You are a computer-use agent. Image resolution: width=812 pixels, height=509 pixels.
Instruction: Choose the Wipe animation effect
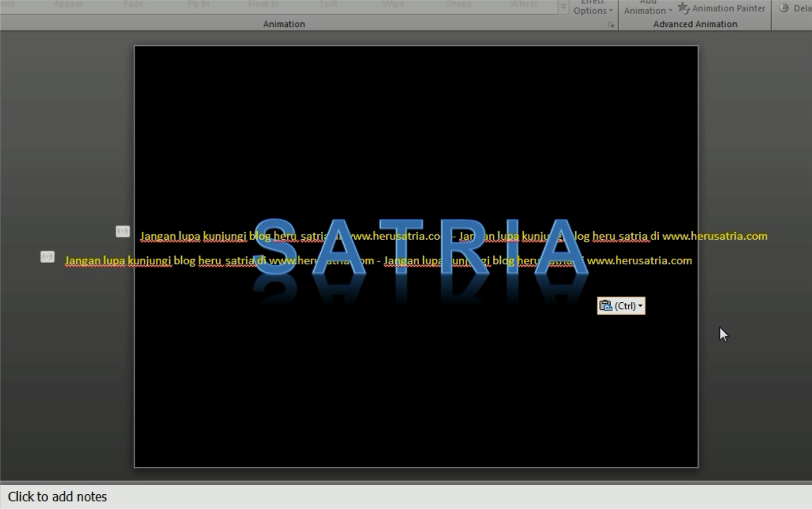[x=393, y=4]
